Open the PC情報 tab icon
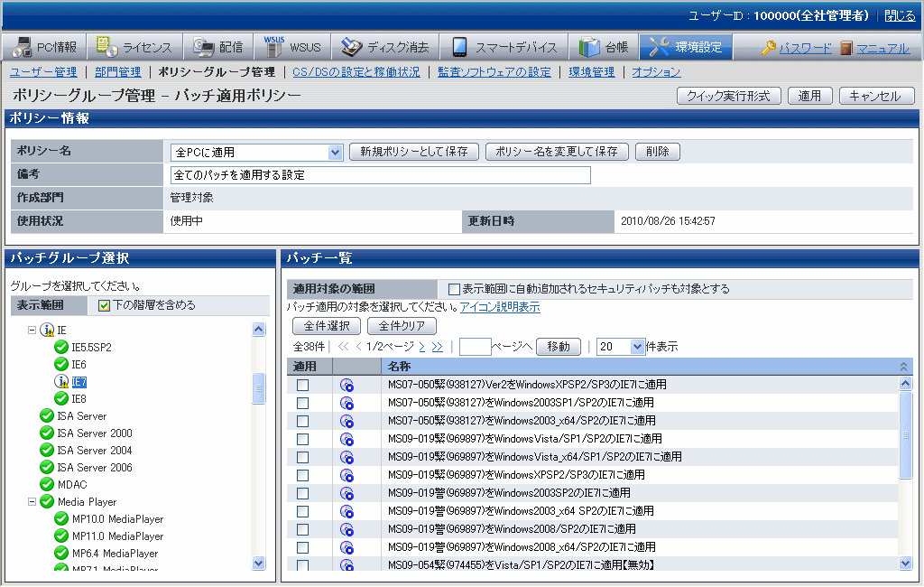924x587 pixels. click(x=23, y=47)
